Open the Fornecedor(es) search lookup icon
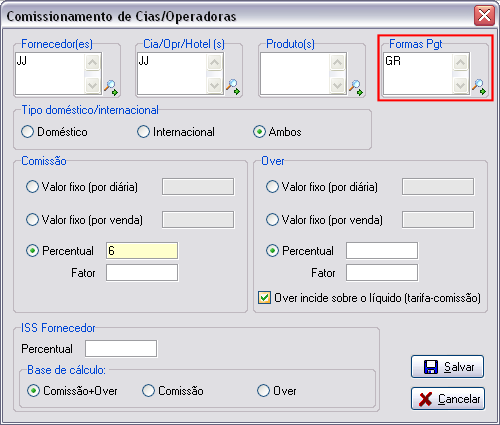 111,88
